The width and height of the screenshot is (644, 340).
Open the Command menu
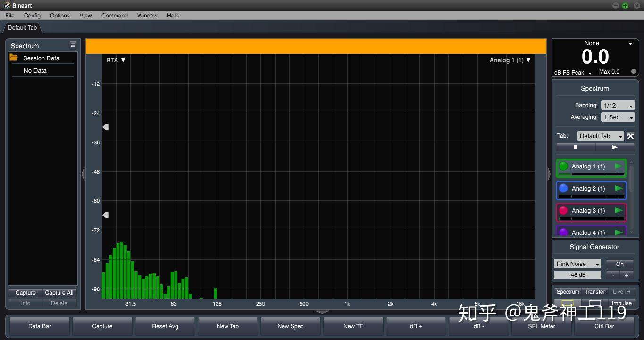click(x=115, y=16)
